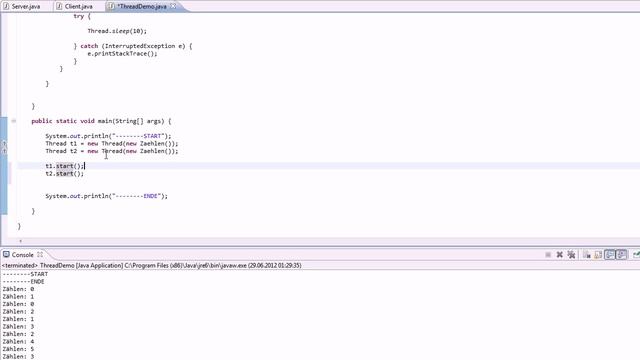The width and height of the screenshot is (640, 360).
Task: Click public static void main declaration
Action: pyautogui.click(x=101, y=121)
